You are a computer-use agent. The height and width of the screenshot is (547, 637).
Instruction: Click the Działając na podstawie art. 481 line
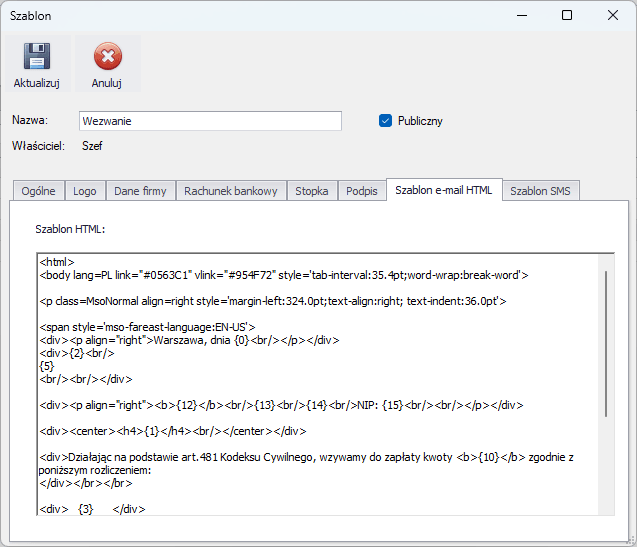pos(306,457)
